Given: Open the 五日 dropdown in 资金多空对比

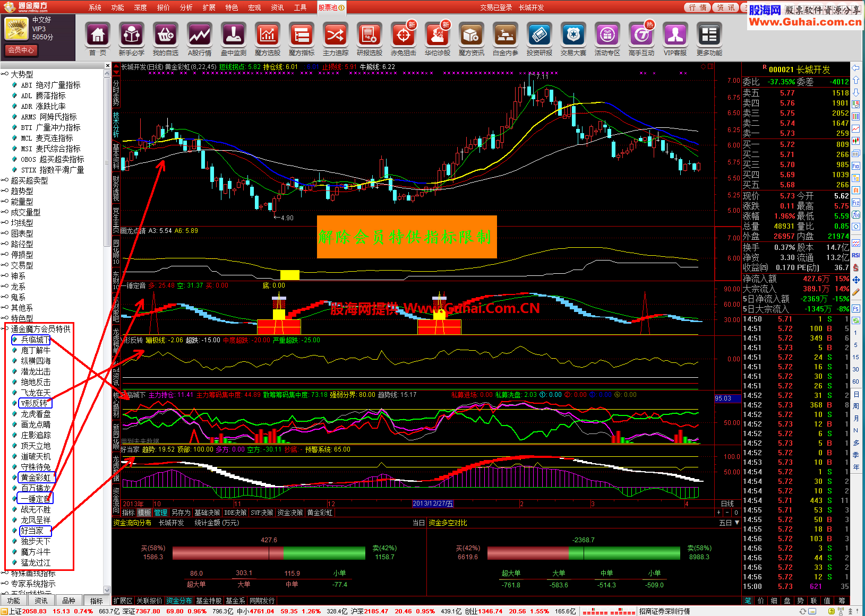Looking at the screenshot, I should tap(729, 523).
